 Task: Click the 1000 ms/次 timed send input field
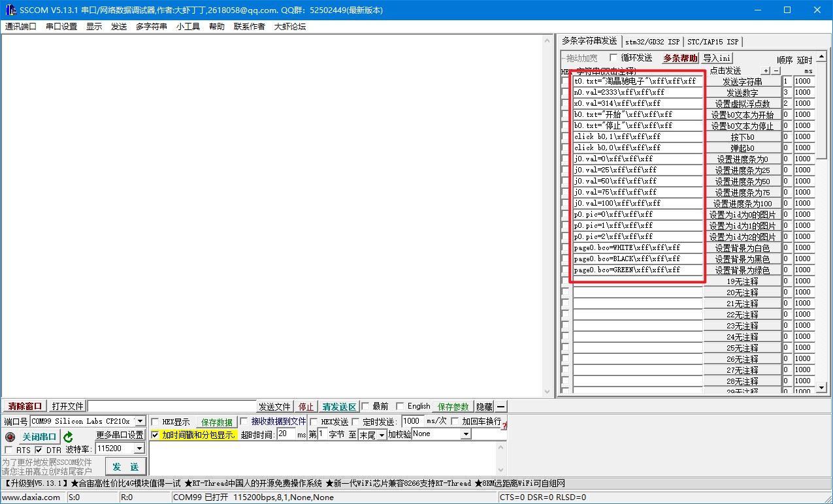click(412, 420)
